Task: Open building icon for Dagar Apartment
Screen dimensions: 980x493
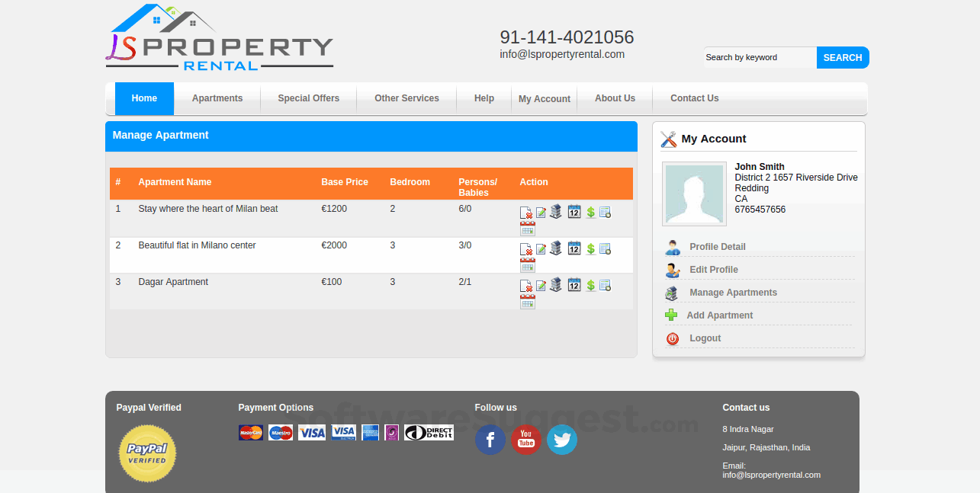Action: [556, 284]
